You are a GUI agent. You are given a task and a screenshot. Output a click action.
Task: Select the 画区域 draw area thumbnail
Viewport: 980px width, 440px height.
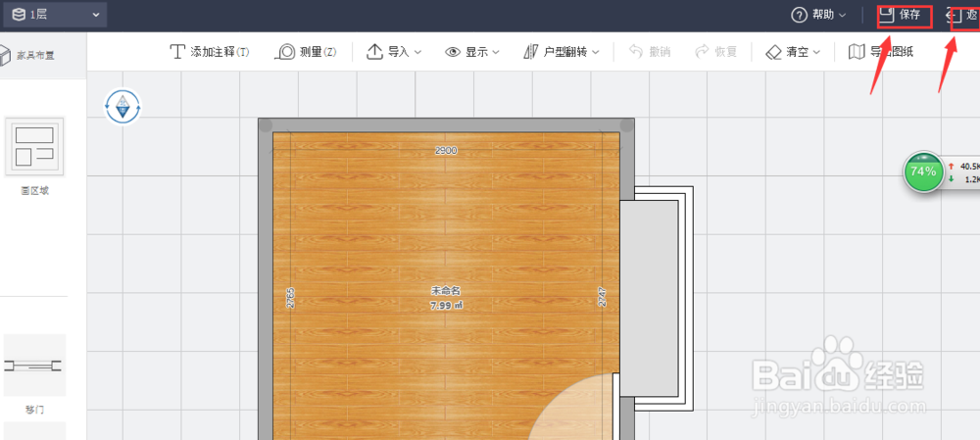[34, 146]
